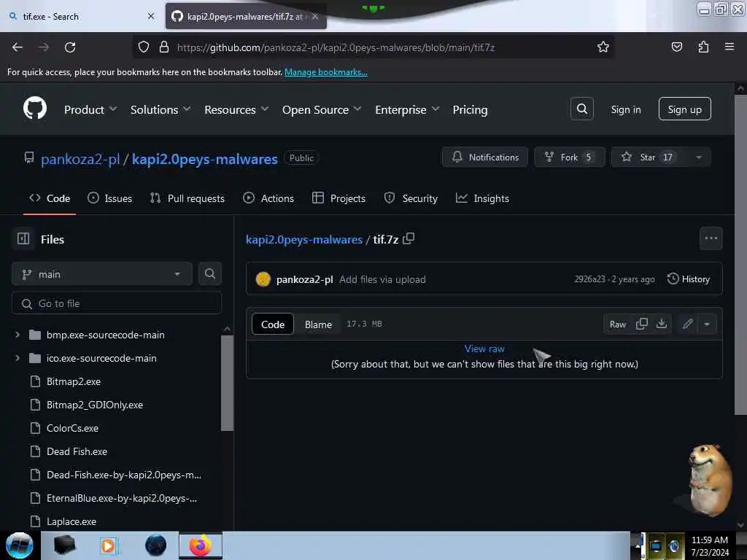747x560 pixels.
Task: Bookmark this page with the star icon
Action: [603, 47]
